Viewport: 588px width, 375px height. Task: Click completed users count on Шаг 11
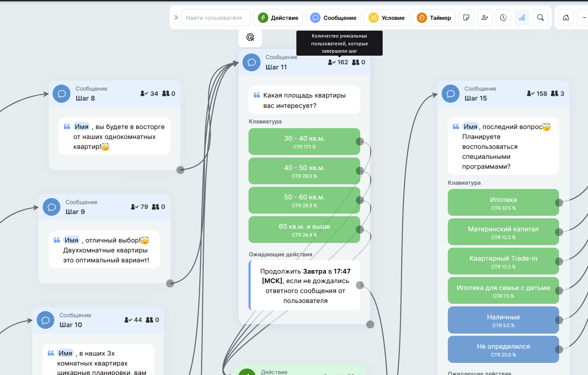point(338,62)
